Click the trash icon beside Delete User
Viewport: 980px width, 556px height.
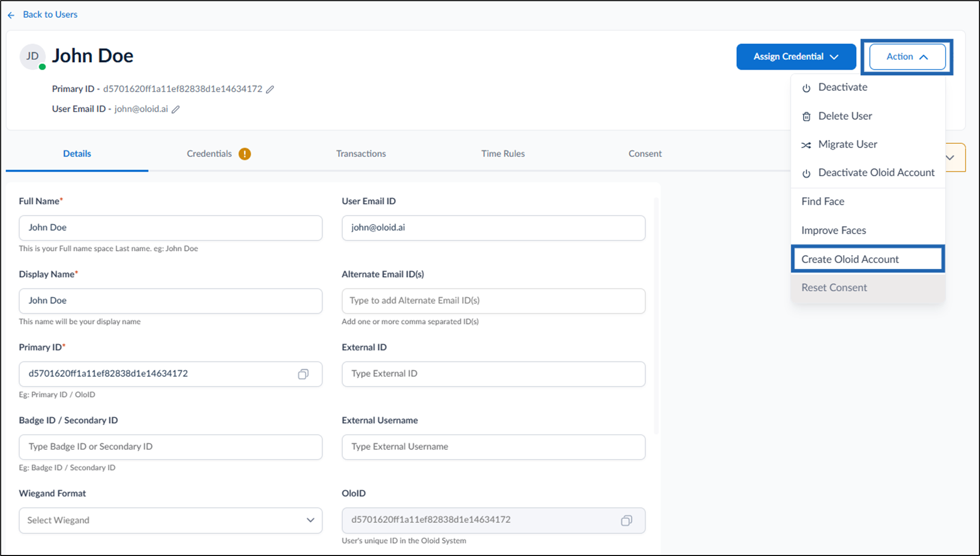point(806,117)
